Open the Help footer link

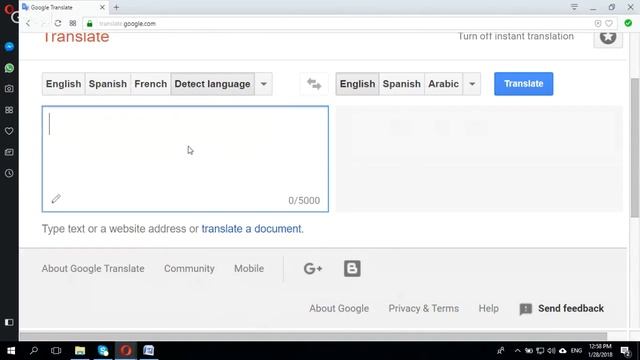489,309
